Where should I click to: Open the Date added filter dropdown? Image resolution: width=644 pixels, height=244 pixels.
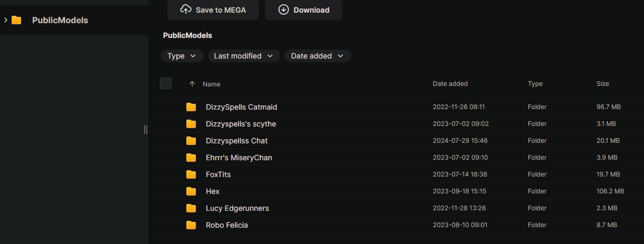click(x=317, y=56)
